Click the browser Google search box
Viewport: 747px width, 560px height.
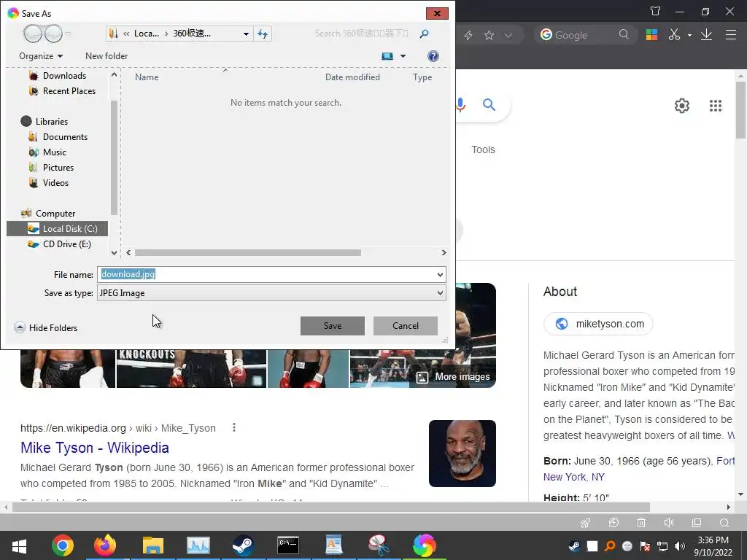(584, 35)
